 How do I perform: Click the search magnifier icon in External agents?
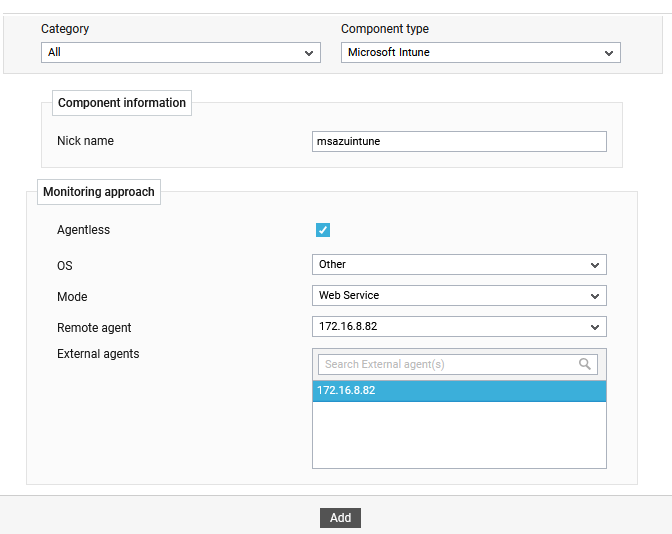(x=585, y=365)
